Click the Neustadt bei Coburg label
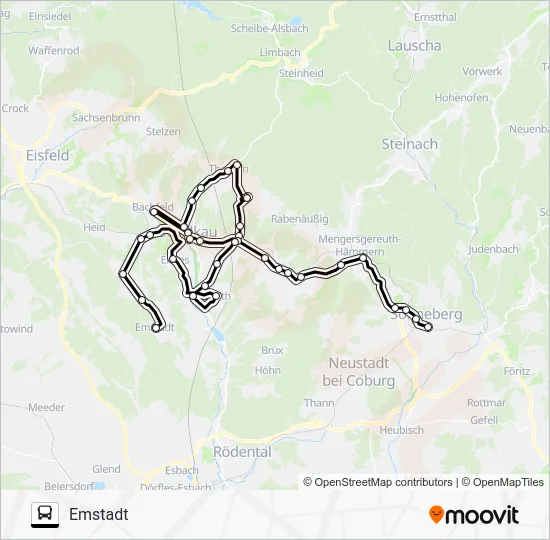 tap(358, 372)
